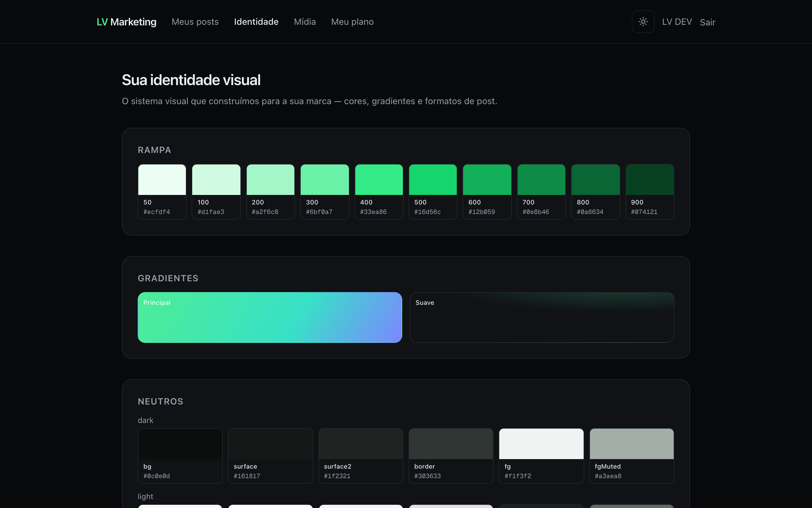The height and width of the screenshot is (508, 812).
Task: Pick the 200 ramp swatch #a2f6c8
Action: pyautogui.click(x=271, y=192)
